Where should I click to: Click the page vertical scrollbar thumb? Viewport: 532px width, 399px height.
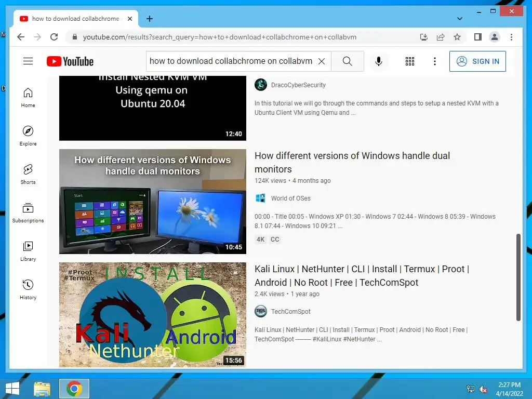pyautogui.click(x=518, y=277)
